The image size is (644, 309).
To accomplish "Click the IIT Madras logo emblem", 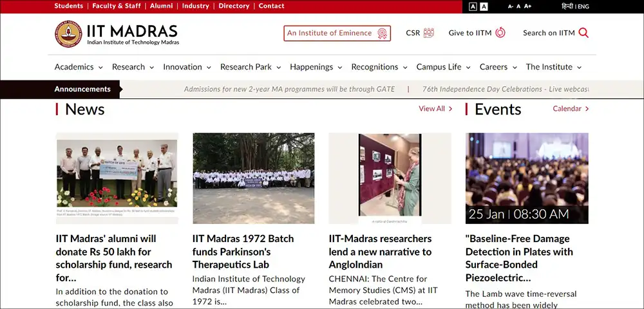I will [x=69, y=33].
